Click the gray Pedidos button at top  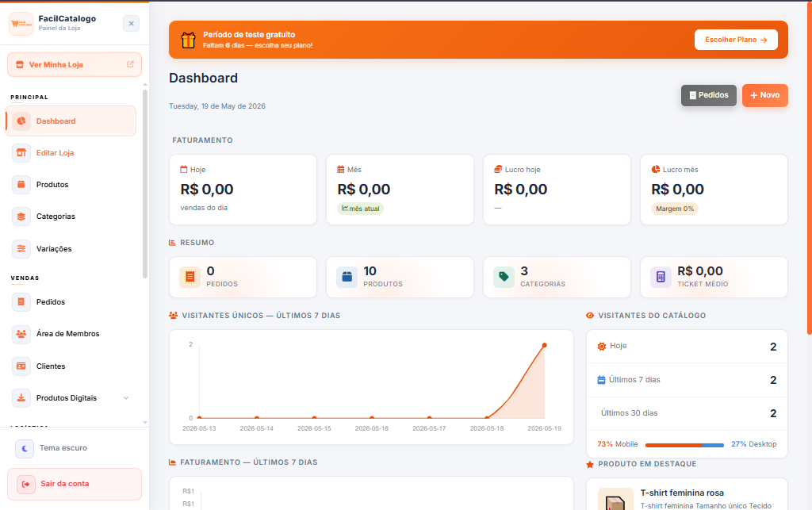tap(708, 95)
